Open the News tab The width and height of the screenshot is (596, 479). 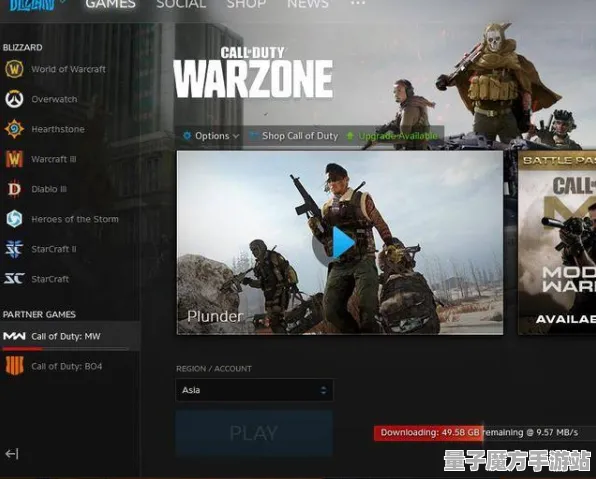(x=308, y=5)
